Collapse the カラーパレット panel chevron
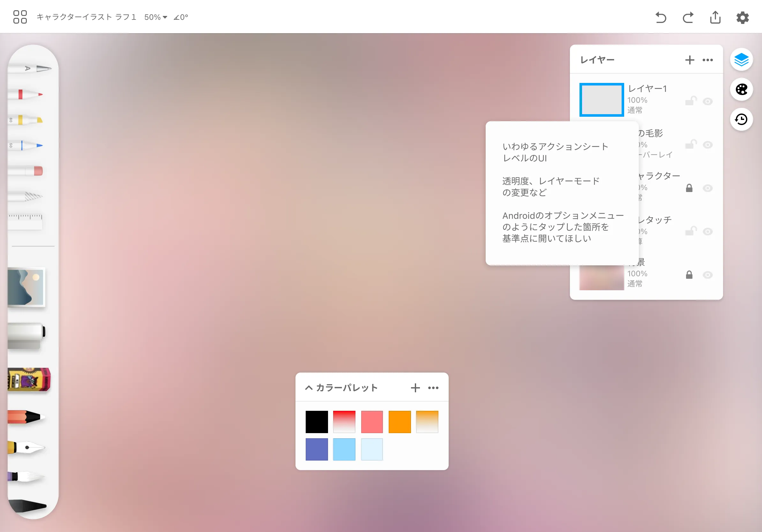 (309, 388)
